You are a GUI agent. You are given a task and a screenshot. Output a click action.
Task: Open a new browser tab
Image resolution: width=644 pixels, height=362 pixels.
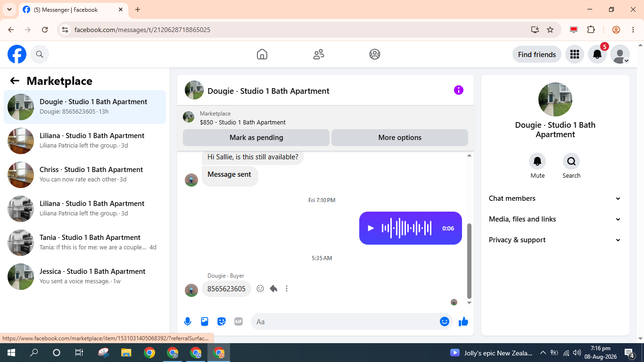(138, 9)
